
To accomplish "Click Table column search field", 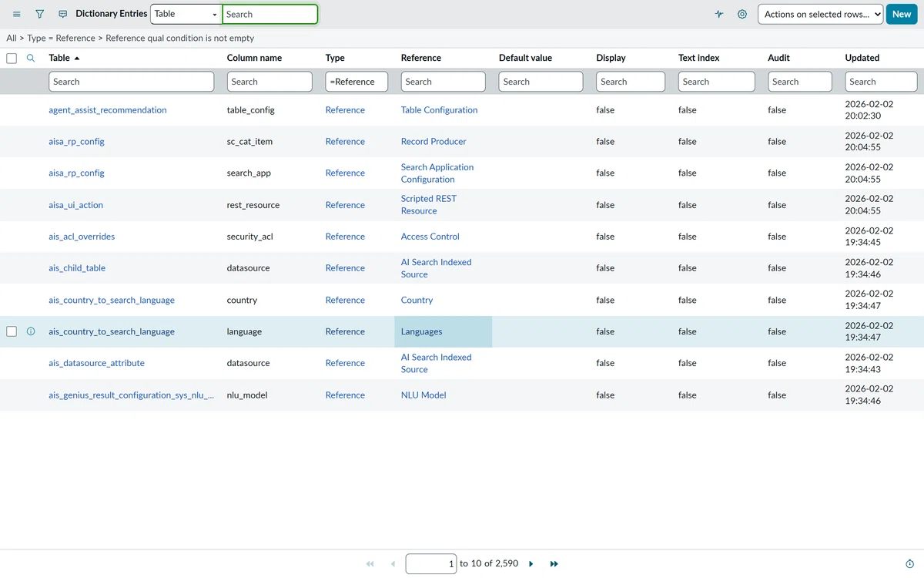I will pos(132,82).
